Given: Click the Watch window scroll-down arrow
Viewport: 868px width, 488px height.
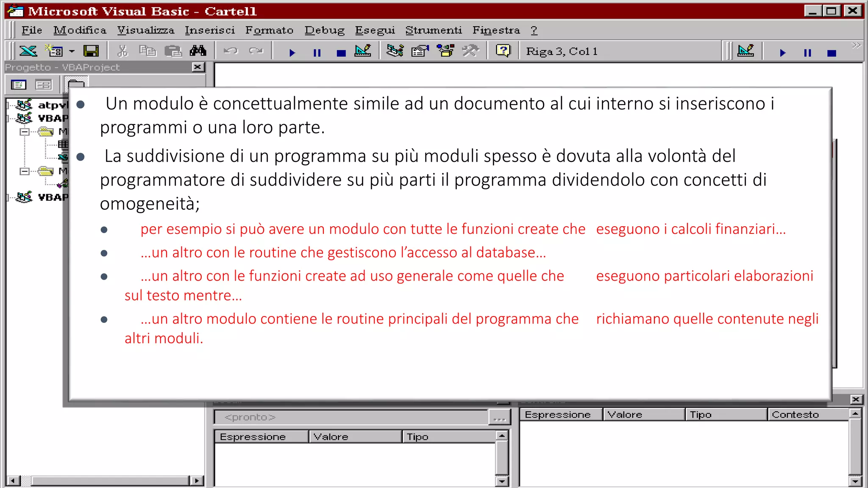Looking at the screenshot, I should point(855,481).
